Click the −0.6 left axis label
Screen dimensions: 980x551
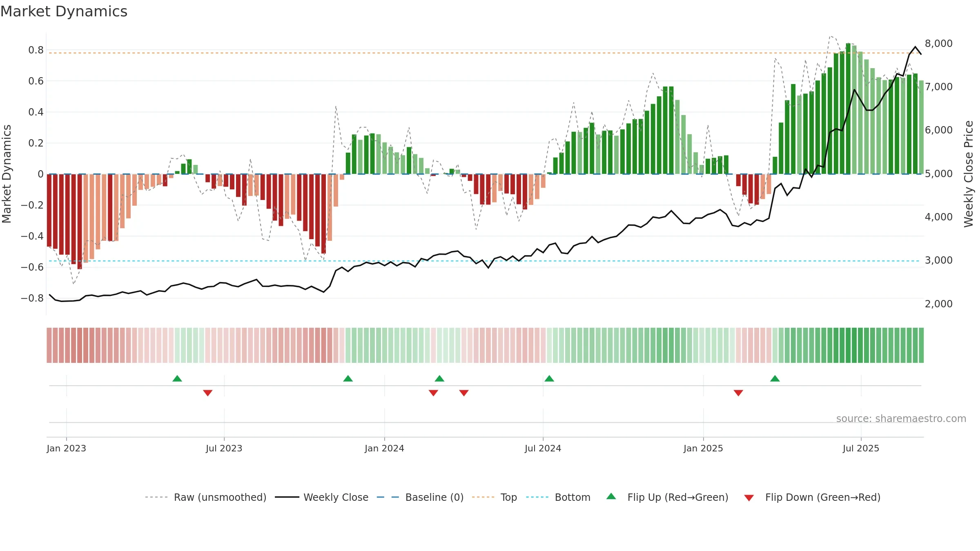(32, 267)
